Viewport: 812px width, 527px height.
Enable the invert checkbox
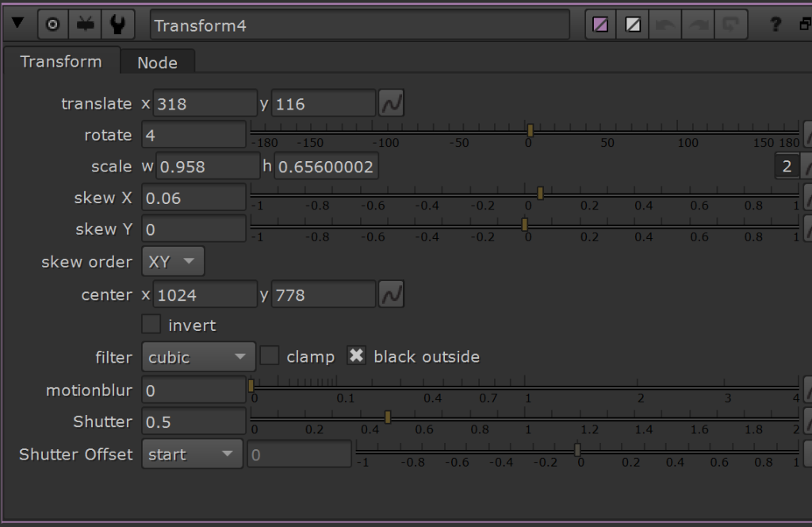click(x=151, y=325)
